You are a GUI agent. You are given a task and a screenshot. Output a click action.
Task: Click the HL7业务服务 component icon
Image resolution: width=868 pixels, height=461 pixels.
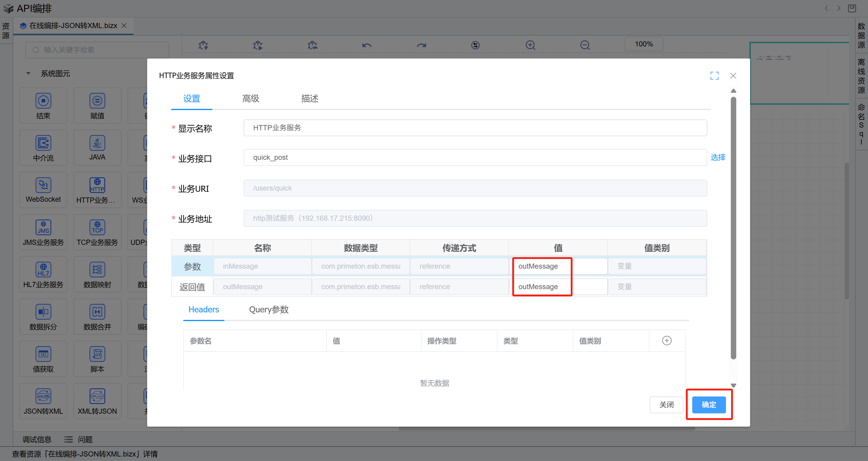click(43, 270)
